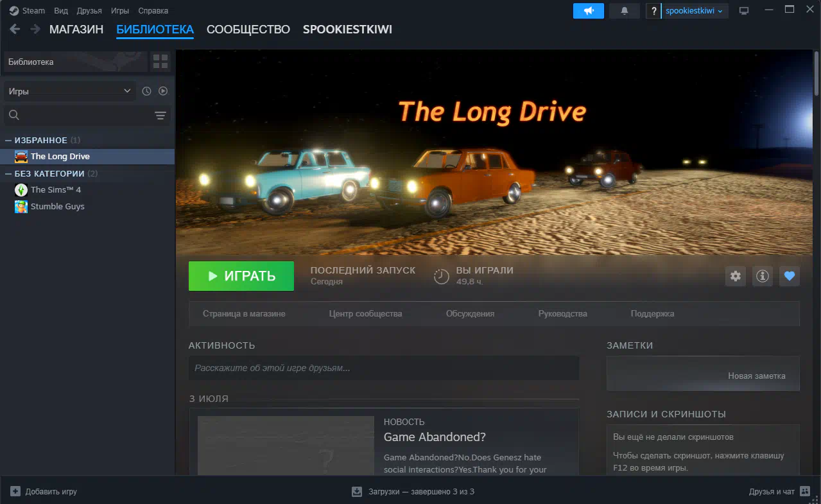Collapse the БЕЗ КАТЕГОРИИ category
This screenshot has height=504, width=821.
tap(8, 173)
